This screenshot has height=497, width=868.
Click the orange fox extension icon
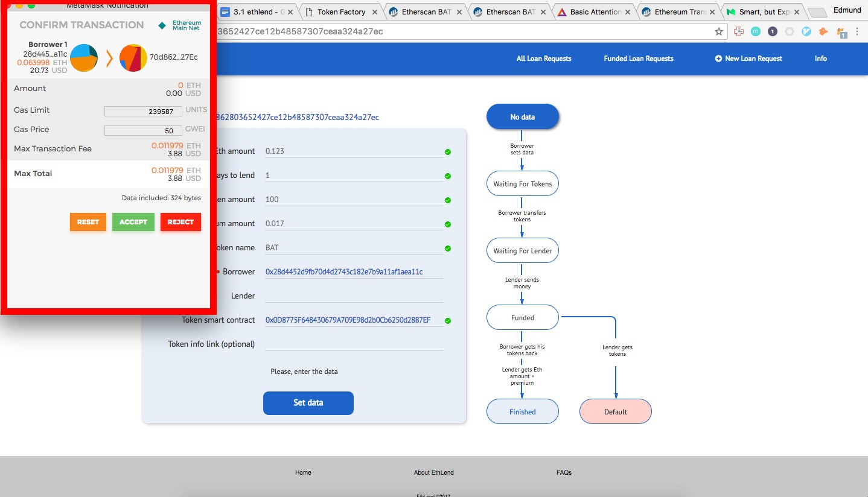823,31
